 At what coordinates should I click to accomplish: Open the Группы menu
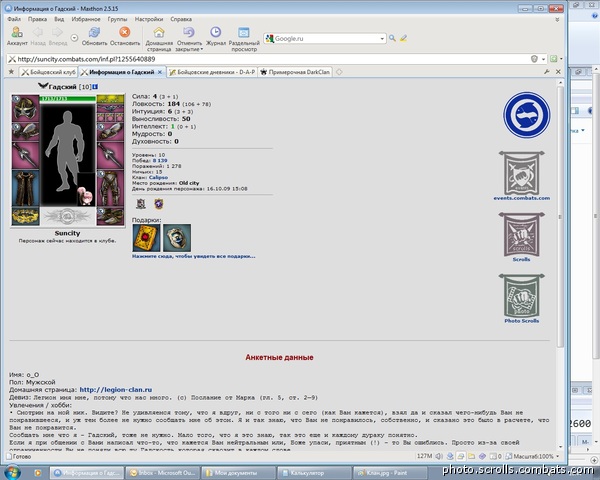tap(117, 19)
